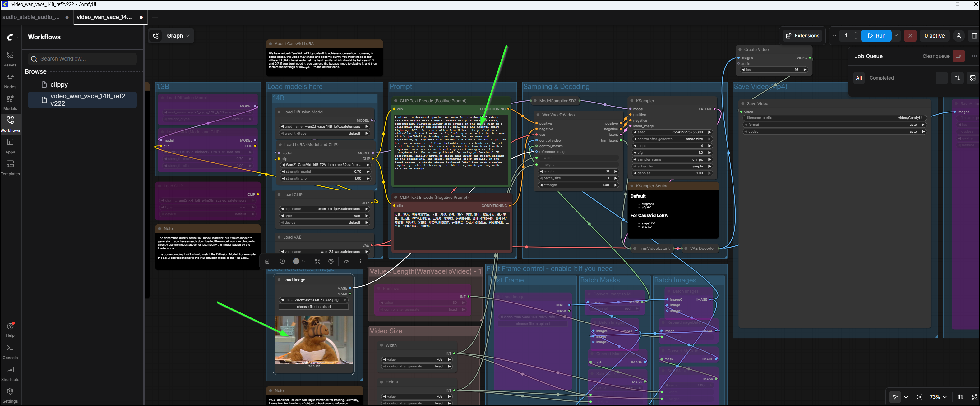This screenshot has width=980, height=406.
Task: Click the blue Run button
Action: pyautogui.click(x=876, y=36)
